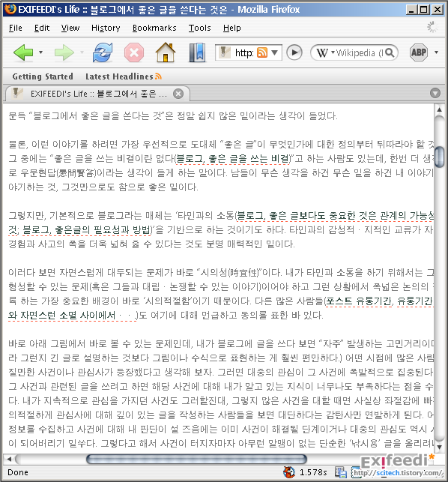Open the Tools menu
Viewport: 448px width, 482px height.
coord(199,28)
